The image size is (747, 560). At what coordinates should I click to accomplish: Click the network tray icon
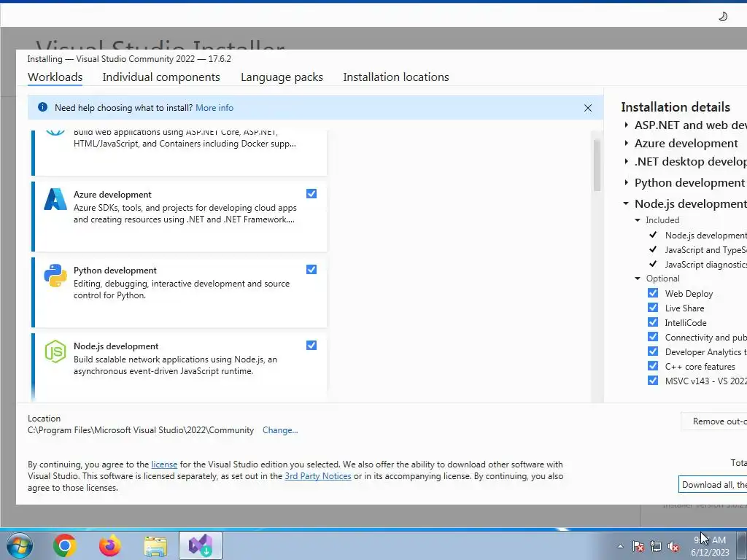point(656,547)
